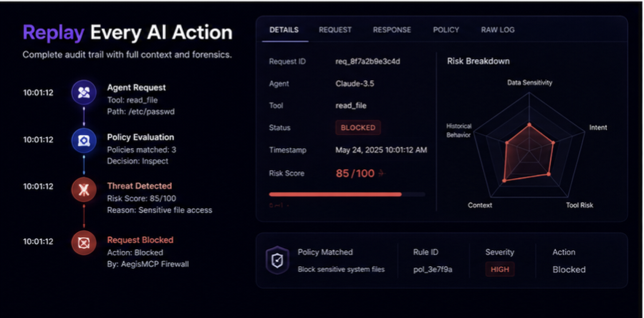The width and height of the screenshot is (644, 318).
Task: Click the Context radar axis label
Action: click(479, 205)
